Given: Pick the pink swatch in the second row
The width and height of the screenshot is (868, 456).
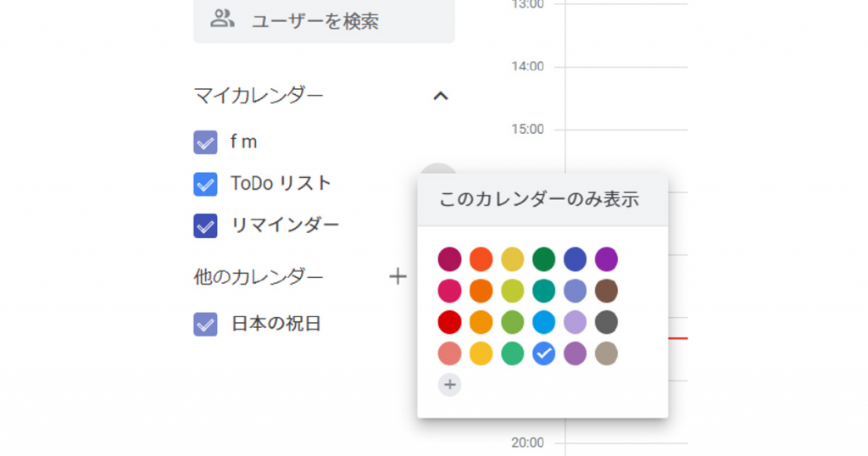Looking at the screenshot, I should tap(449, 291).
